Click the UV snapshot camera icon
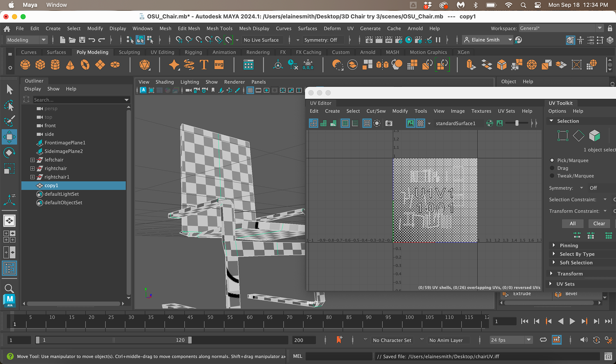Screen dimensions: 616x364 click(x=389, y=123)
